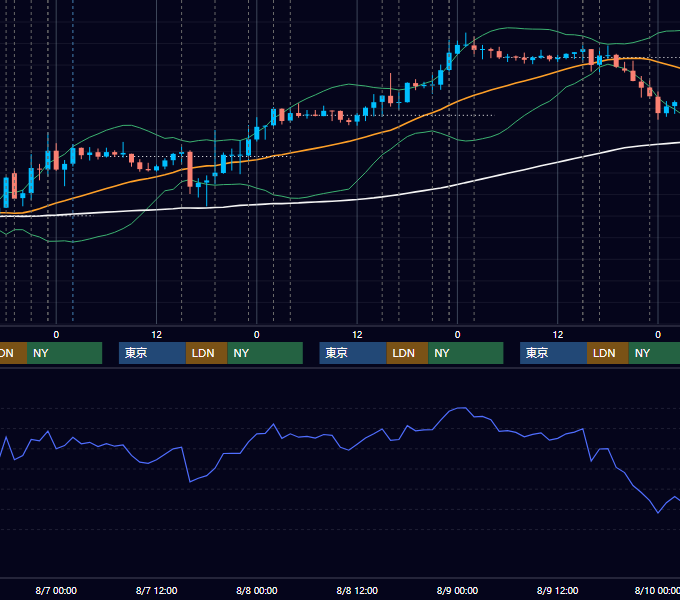Click the hour label '12' above 8/7 東京
Screen dimensions: 680x600
click(x=157, y=335)
